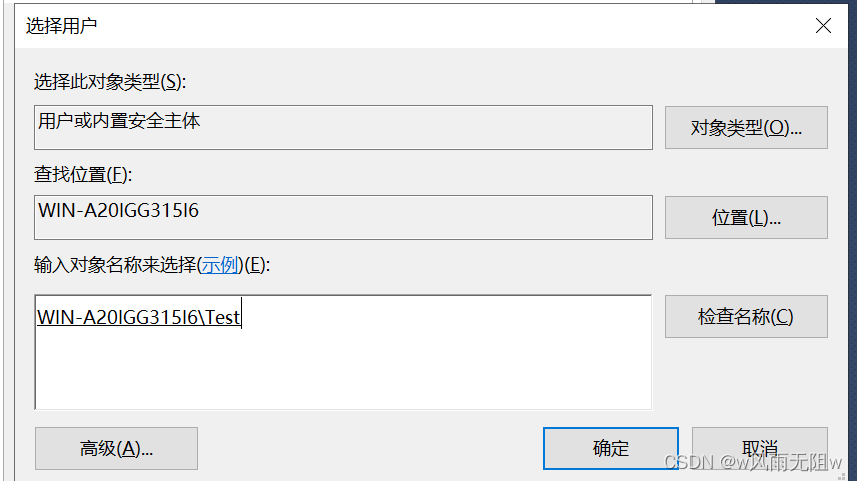Click the 位置(L)... button
857x481 pixels.
746,217
